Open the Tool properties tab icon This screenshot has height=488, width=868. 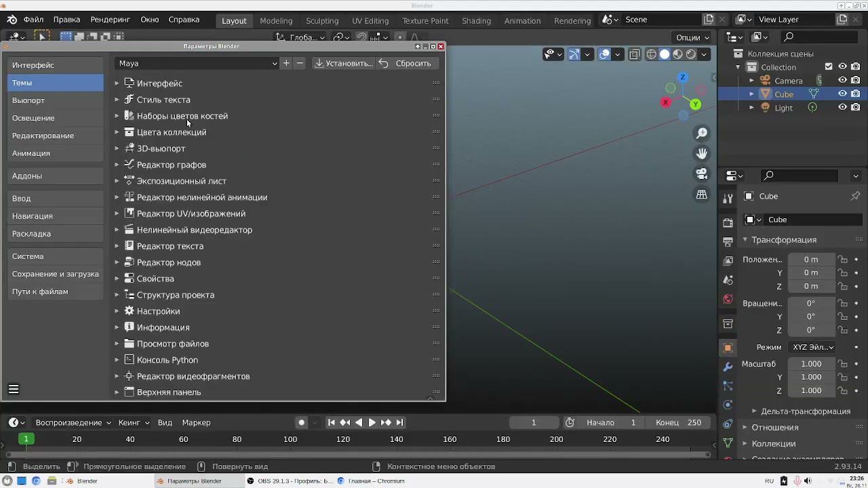pyautogui.click(x=728, y=199)
